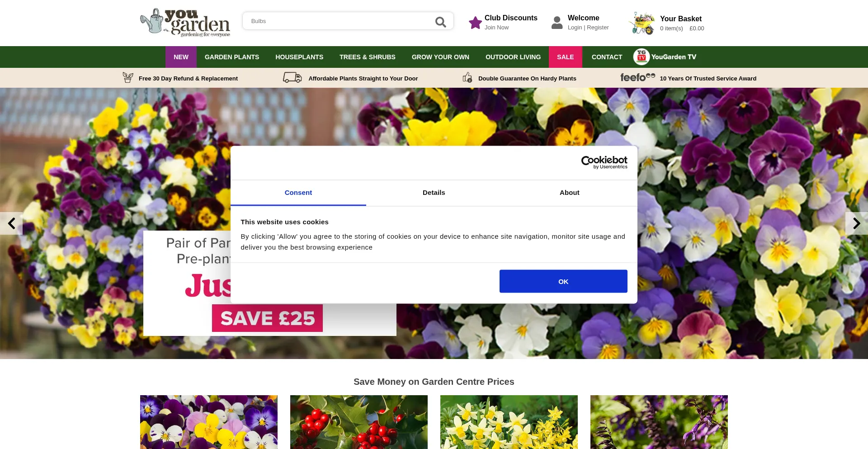
Task: Click the feefo logo
Action: (x=637, y=77)
